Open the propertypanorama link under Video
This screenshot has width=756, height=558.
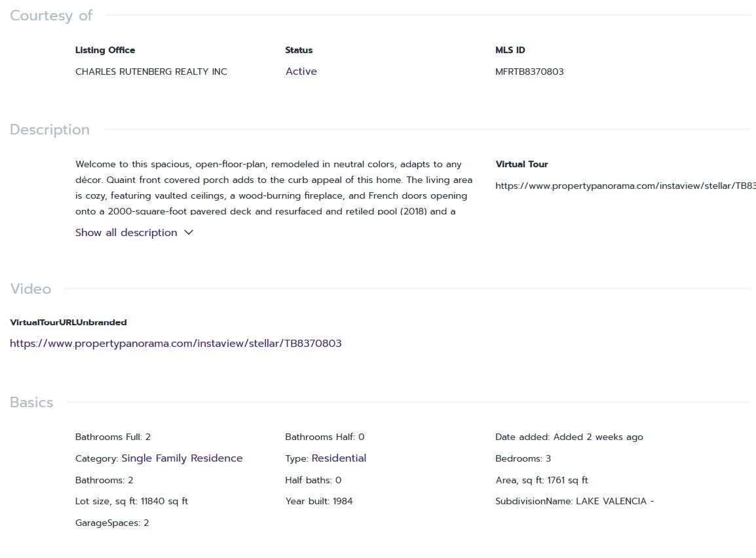[176, 344]
